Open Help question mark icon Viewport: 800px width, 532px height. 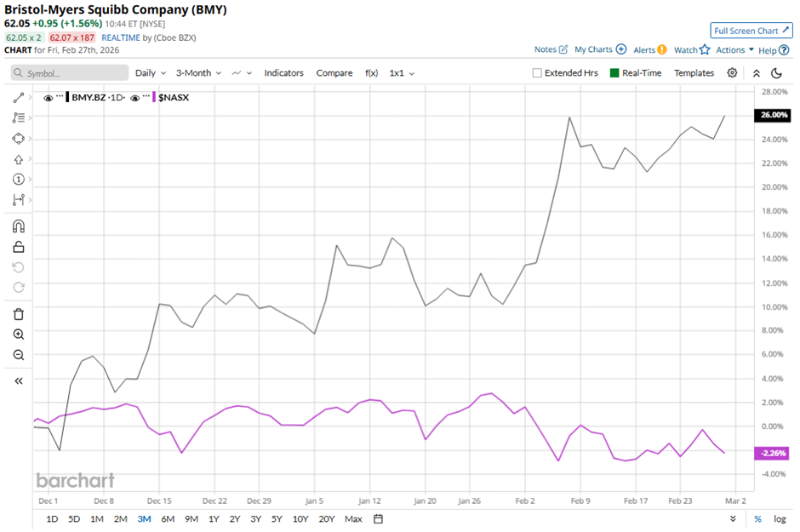coord(784,50)
